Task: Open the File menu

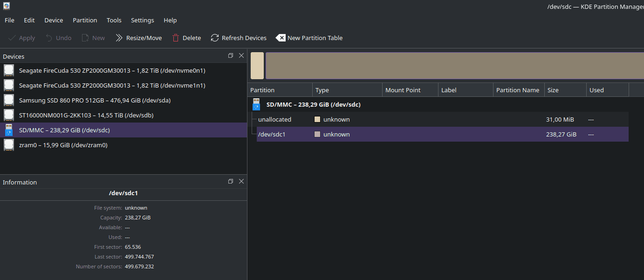Action: pos(9,20)
